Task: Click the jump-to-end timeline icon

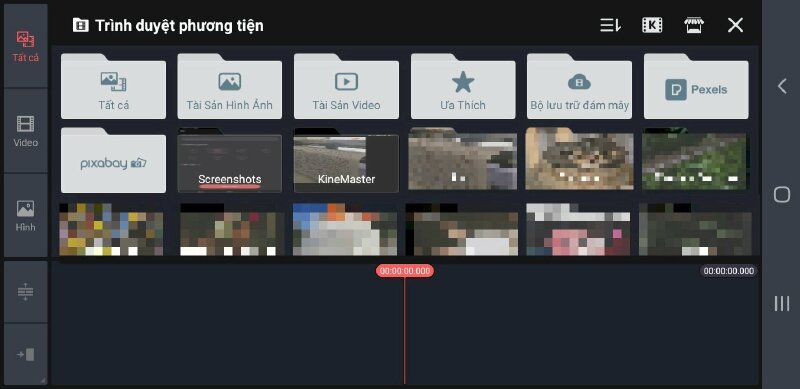Action: click(26, 354)
